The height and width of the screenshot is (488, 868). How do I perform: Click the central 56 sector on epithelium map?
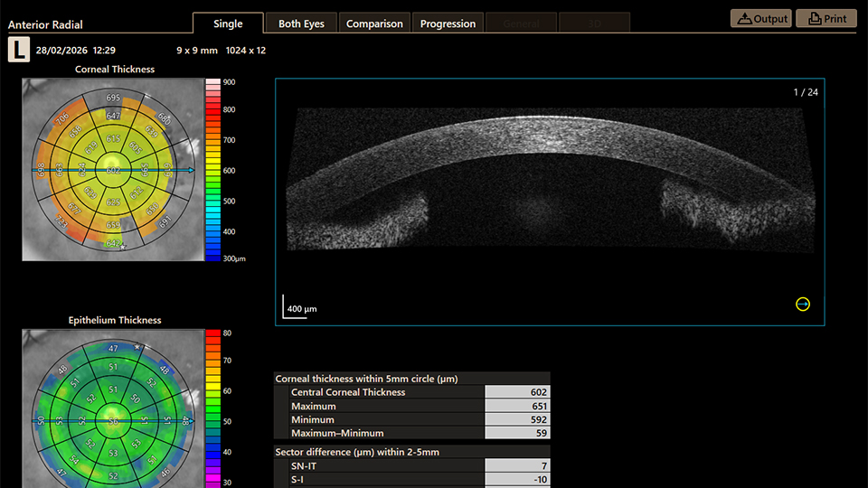pyautogui.click(x=113, y=421)
